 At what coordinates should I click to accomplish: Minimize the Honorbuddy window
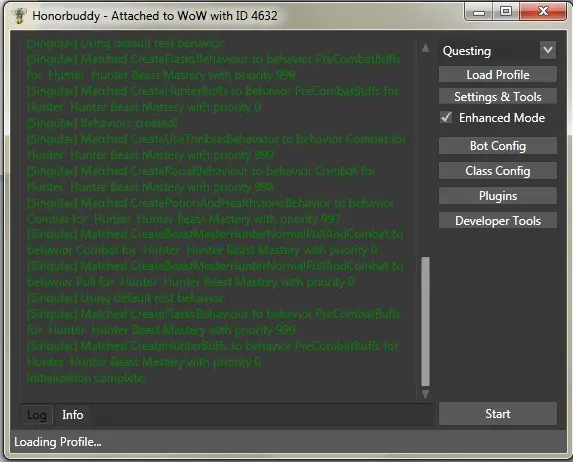[x=479, y=12]
